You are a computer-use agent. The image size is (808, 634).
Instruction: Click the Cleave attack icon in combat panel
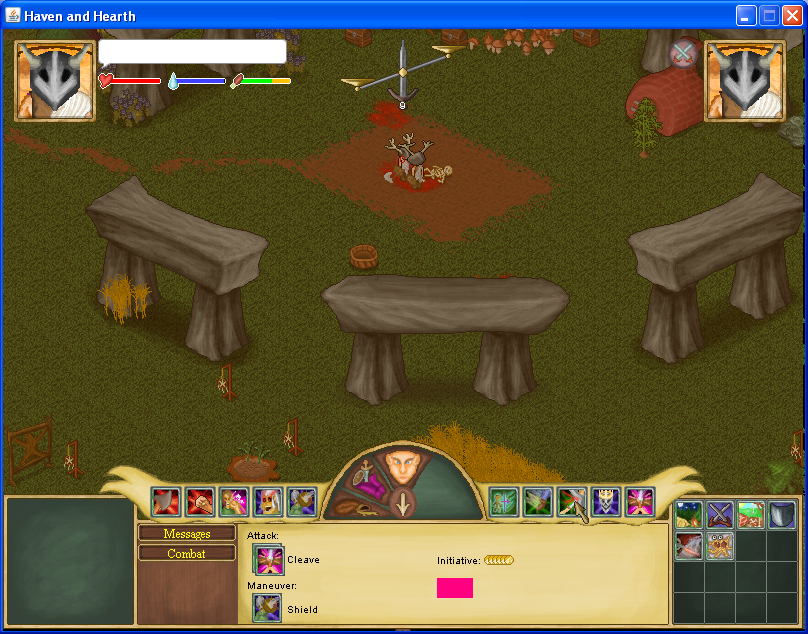(x=268, y=560)
